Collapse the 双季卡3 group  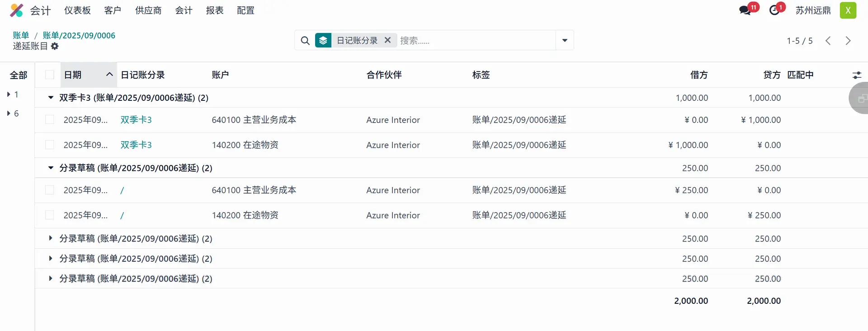click(51, 98)
